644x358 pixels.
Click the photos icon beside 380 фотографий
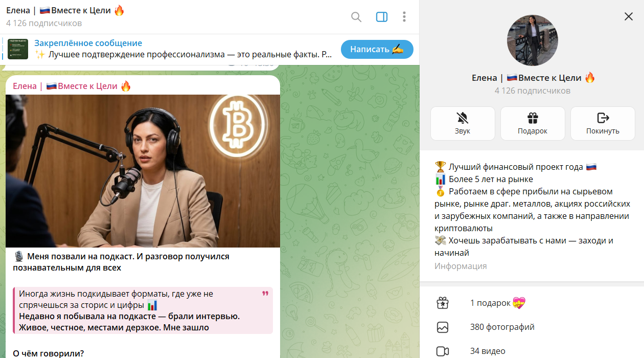point(443,327)
